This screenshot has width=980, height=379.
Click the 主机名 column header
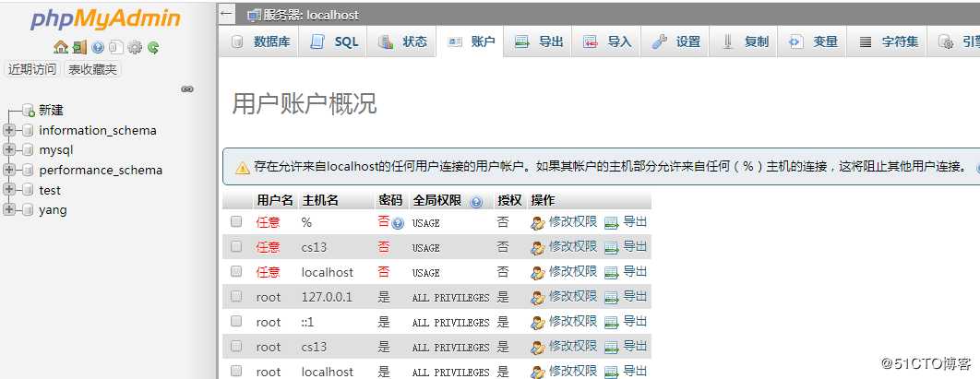pyautogui.click(x=320, y=200)
